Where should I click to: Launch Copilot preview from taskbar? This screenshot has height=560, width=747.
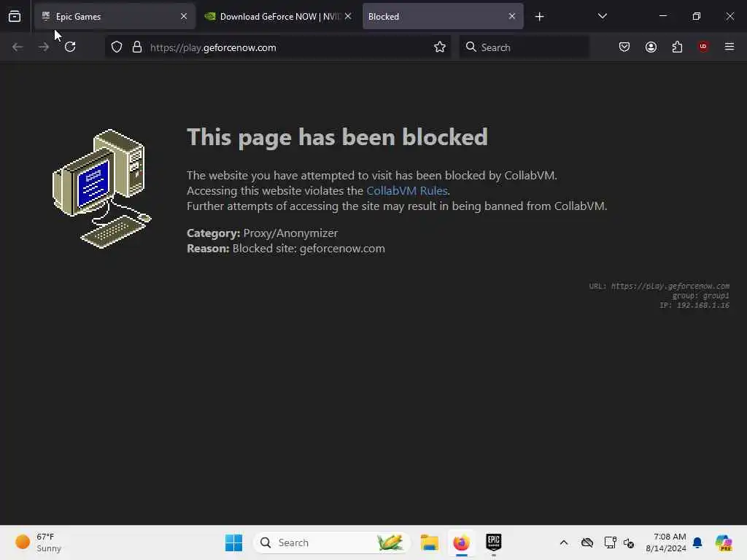[x=724, y=542]
